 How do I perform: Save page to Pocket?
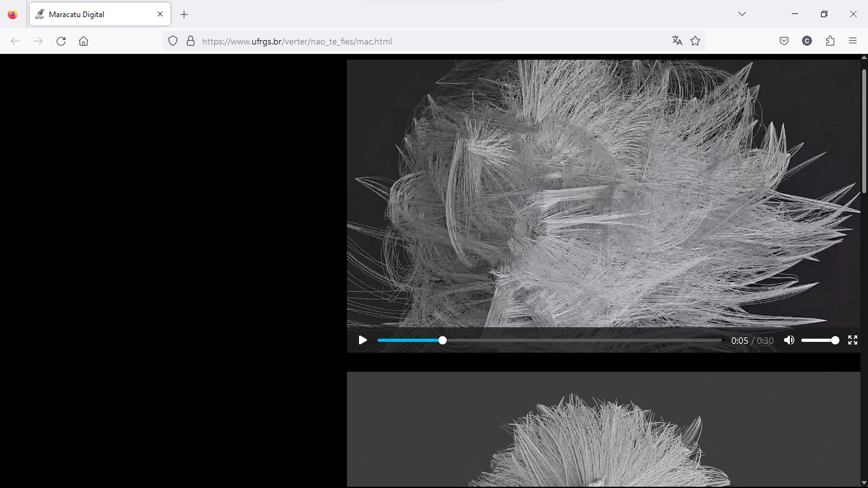[784, 41]
